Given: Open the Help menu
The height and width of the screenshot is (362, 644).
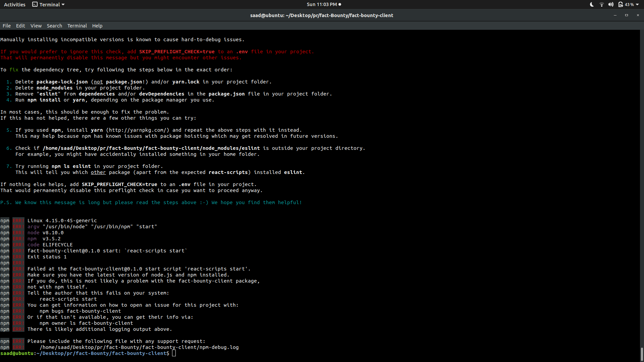Looking at the screenshot, I should [97, 25].
